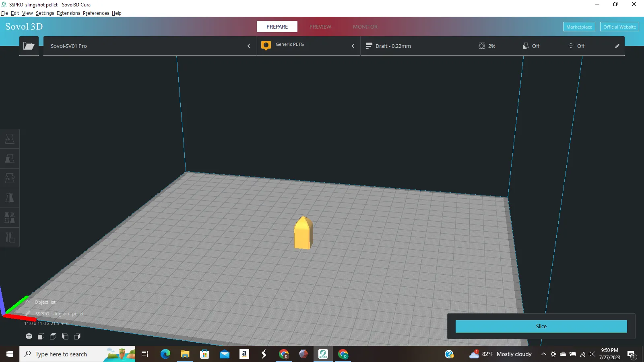644x362 pixels.
Task: Click the 11.0 x 11.0 x 21.5 mm dimensions text
Action: click(x=46, y=323)
